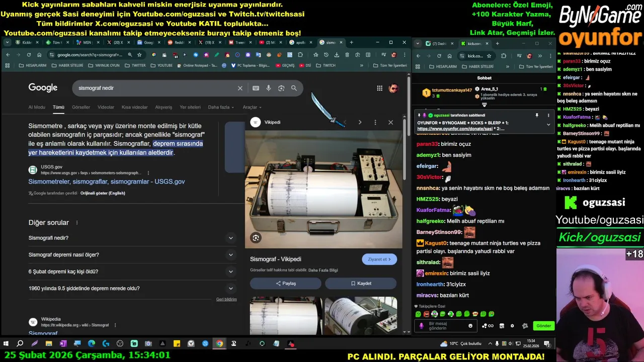
Task: Go to next image in preview panel
Action: pos(360,122)
